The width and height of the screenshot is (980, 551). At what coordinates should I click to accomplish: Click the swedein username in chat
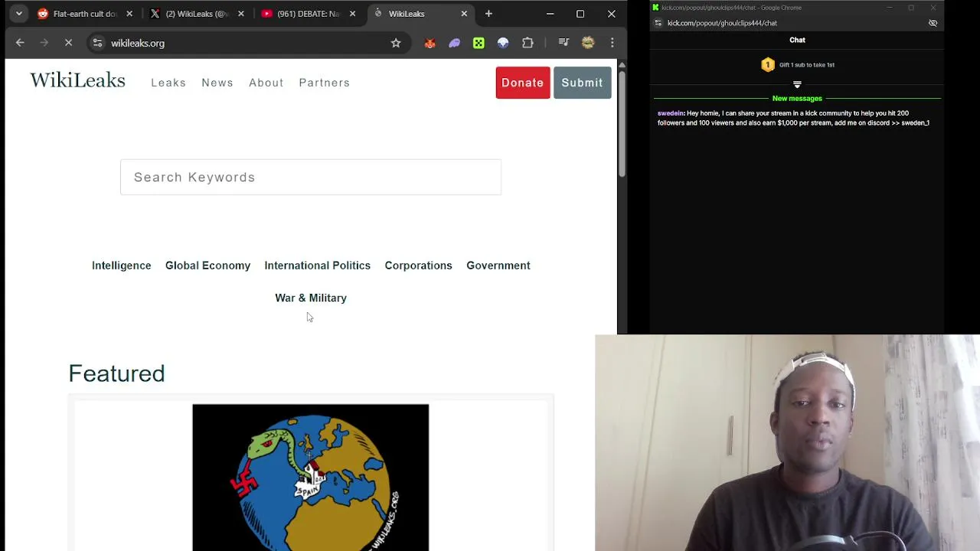coord(670,113)
